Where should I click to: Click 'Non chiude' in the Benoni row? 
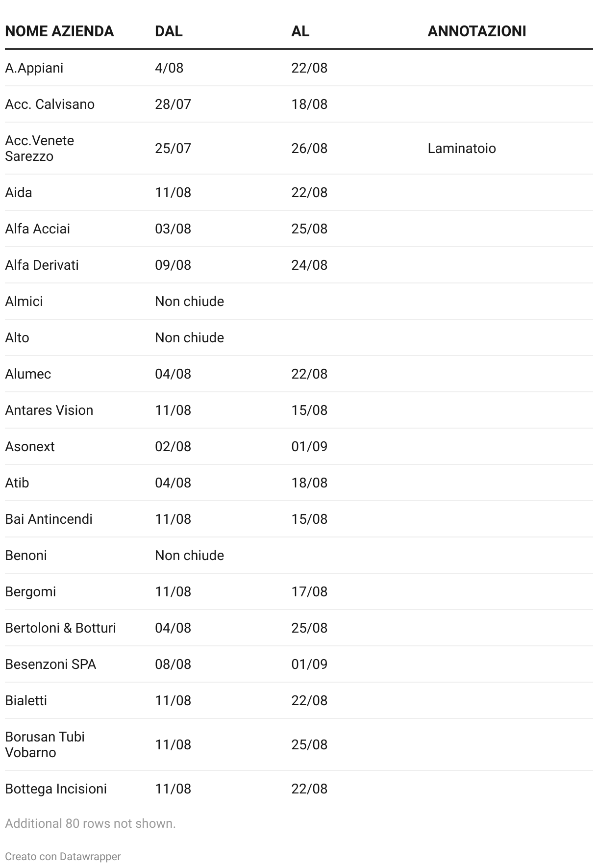(x=189, y=555)
